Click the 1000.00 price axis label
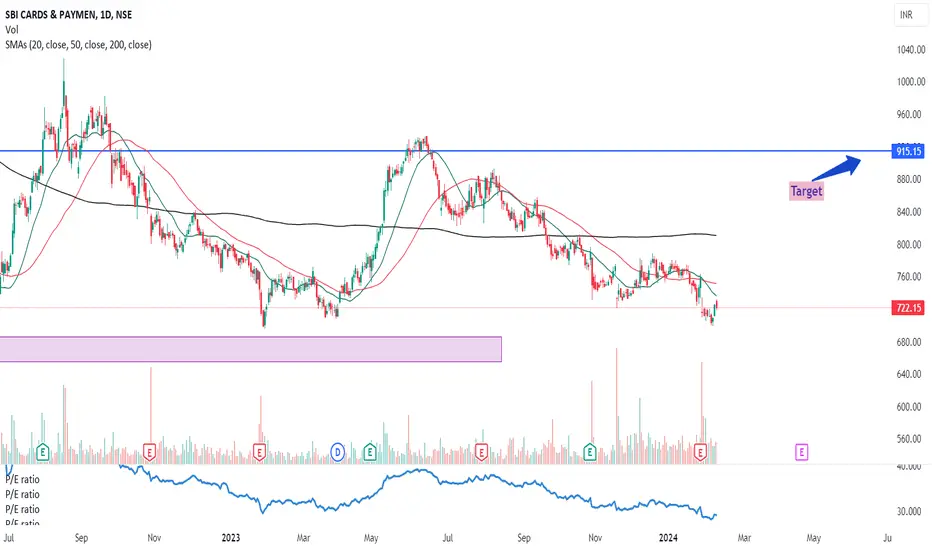 click(x=911, y=82)
